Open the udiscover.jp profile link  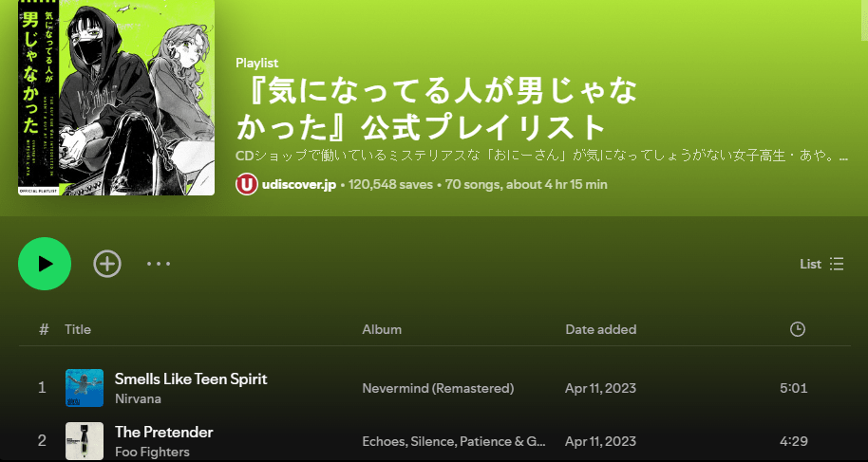click(298, 184)
